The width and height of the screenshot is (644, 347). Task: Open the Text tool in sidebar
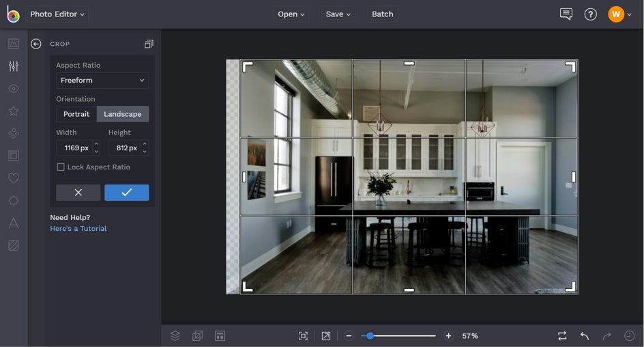(x=14, y=223)
